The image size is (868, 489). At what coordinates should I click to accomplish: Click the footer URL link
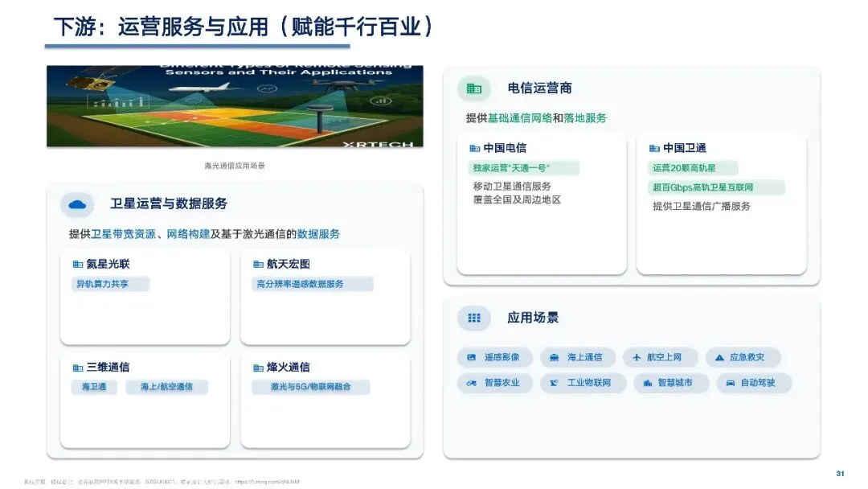click(268, 482)
